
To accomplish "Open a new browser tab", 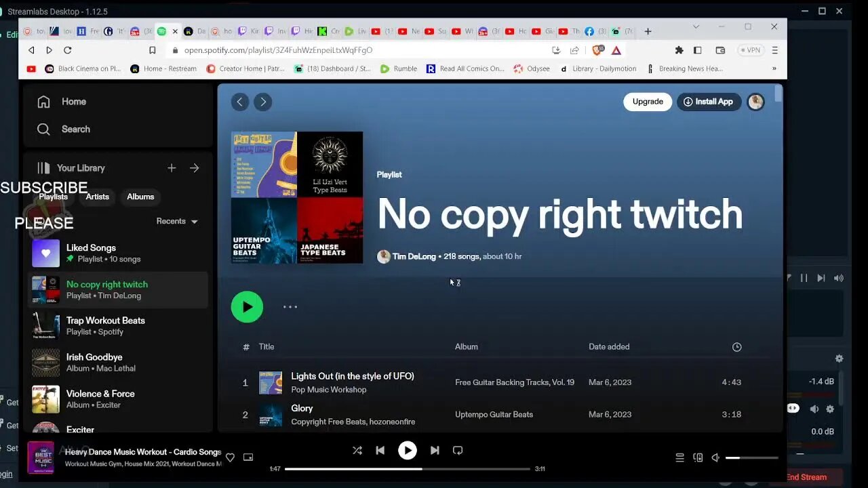I will coord(648,31).
